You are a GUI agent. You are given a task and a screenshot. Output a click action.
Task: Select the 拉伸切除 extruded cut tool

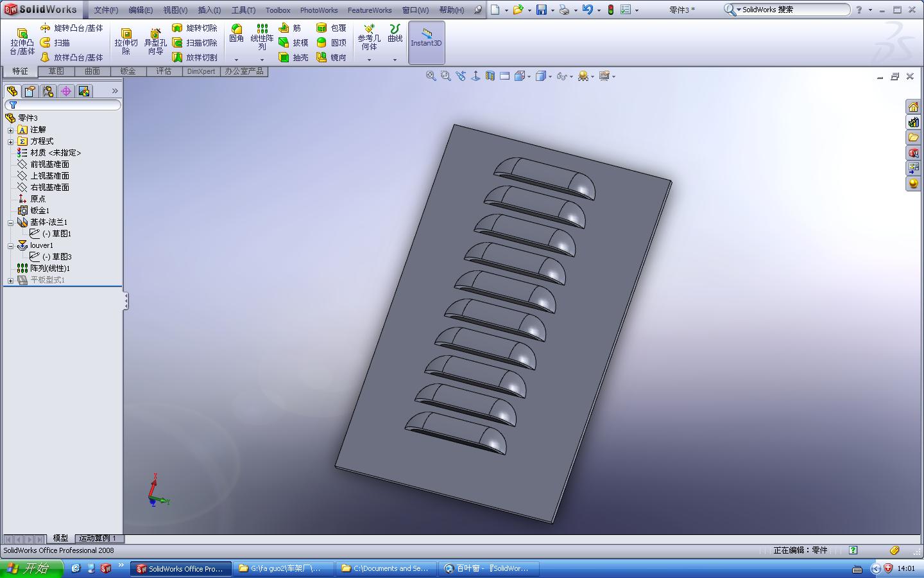click(126, 42)
